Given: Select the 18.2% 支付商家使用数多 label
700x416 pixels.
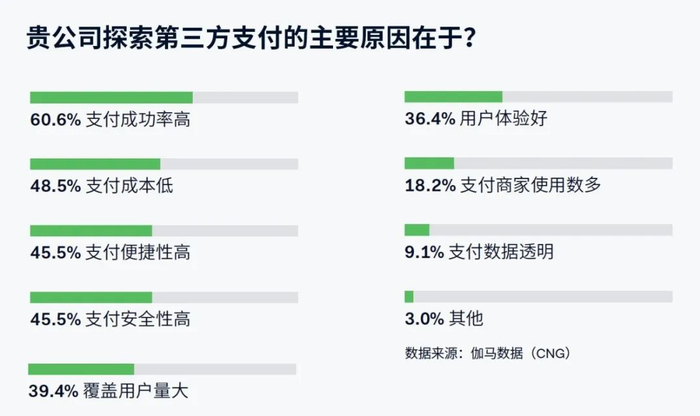Looking at the screenshot, I should tap(492, 186).
